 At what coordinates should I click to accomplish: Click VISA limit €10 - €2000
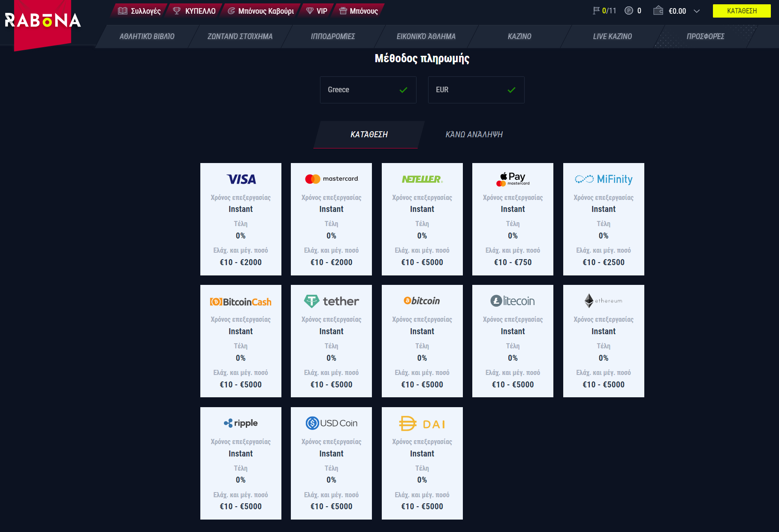coord(241,263)
